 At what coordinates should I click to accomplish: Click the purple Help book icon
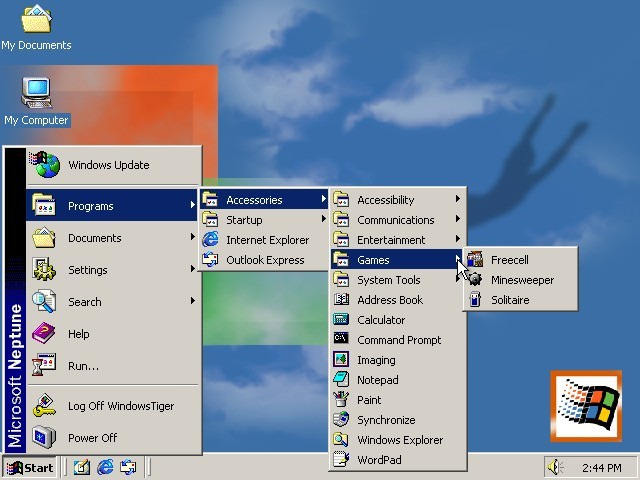[44, 333]
